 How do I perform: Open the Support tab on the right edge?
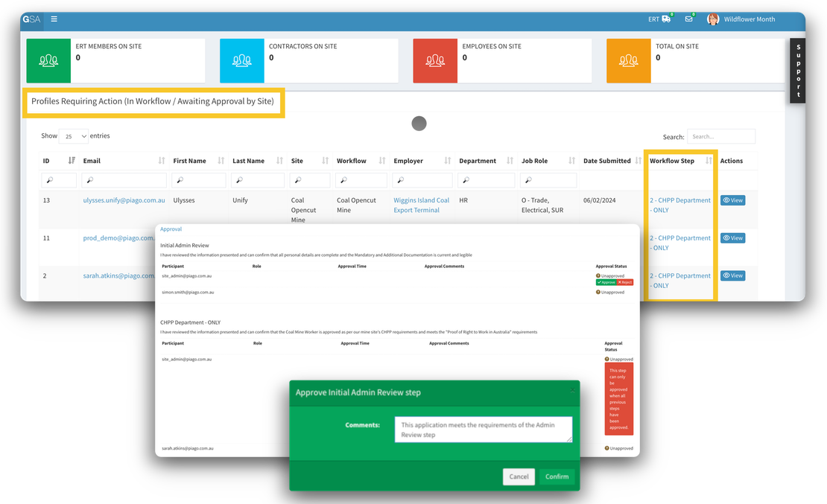[x=796, y=70]
